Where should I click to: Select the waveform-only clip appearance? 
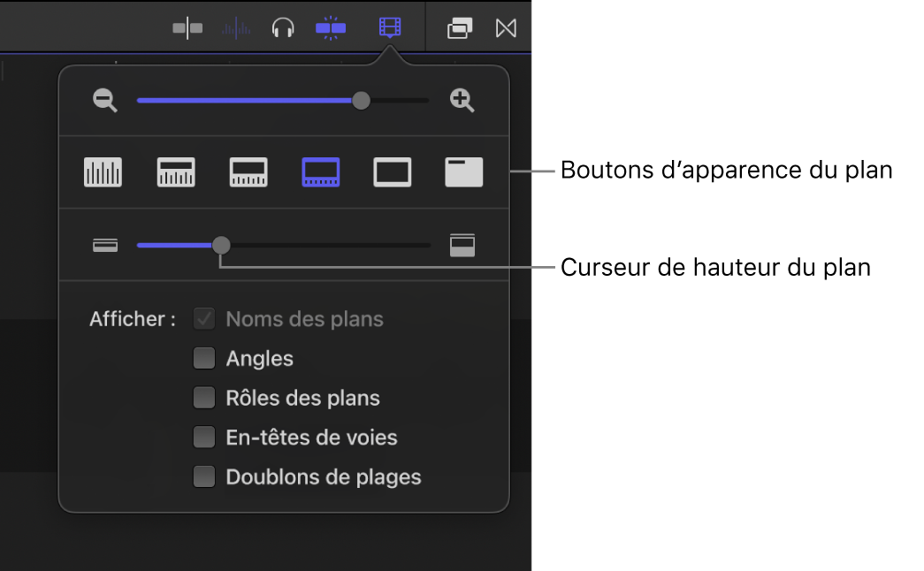tap(103, 171)
